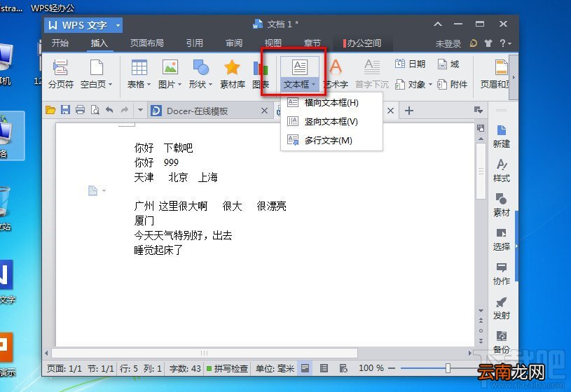Switch to outline view button
Viewport: 571px width, 392px height.
pos(324,368)
